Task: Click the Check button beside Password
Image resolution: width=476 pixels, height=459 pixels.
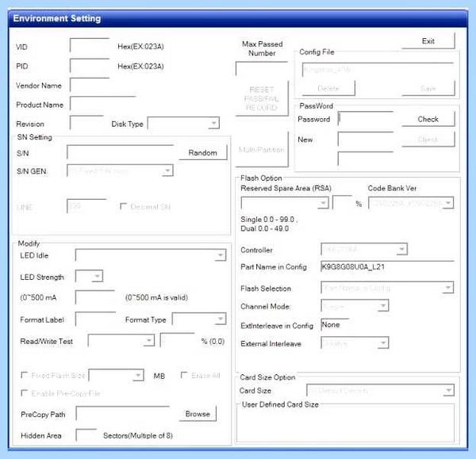Action: (428, 119)
